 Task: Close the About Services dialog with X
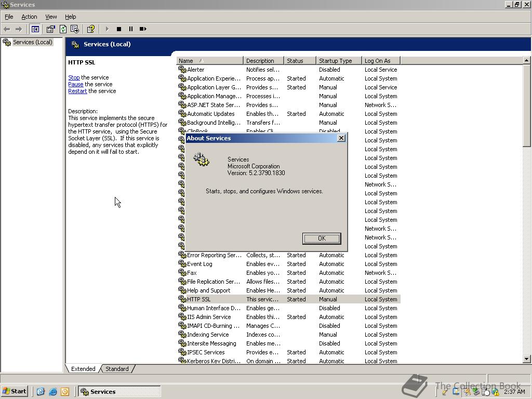pos(341,138)
